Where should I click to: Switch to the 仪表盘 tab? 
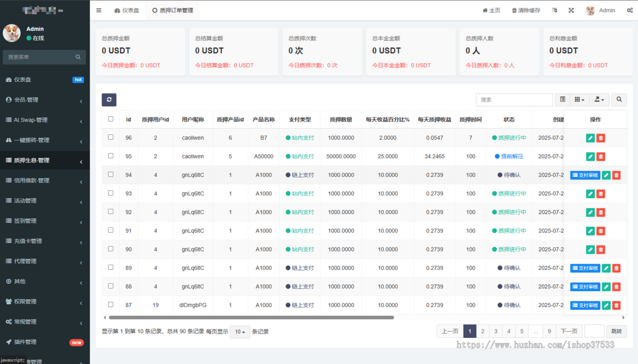[x=127, y=10]
